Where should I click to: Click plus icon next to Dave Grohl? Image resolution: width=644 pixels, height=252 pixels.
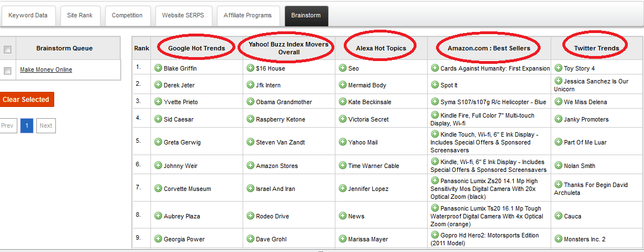[250, 239]
